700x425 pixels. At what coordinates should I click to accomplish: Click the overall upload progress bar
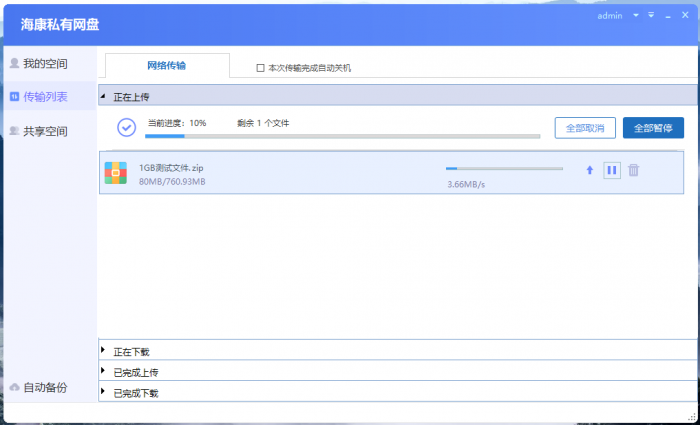pos(342,136)
